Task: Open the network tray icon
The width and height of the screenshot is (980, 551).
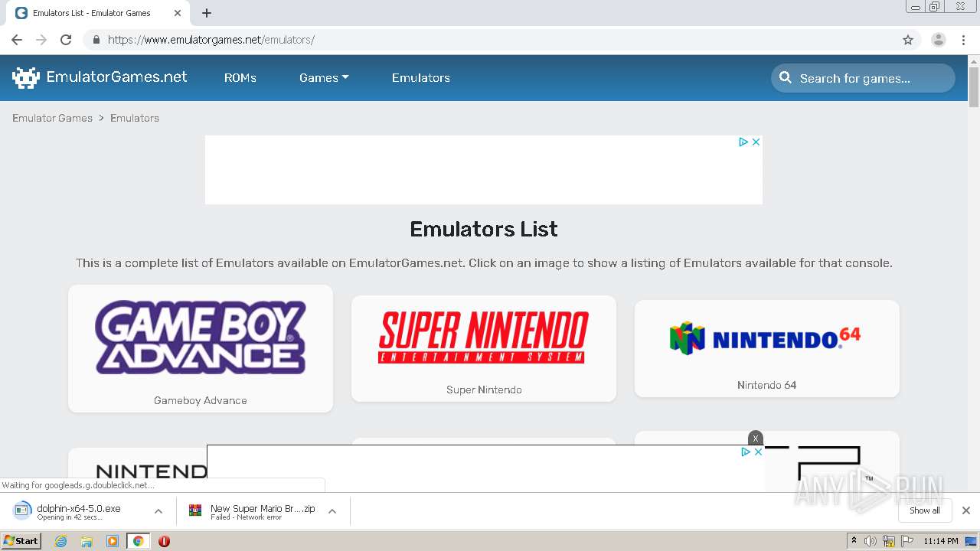Action: pyautogui.click(x=889, y=541)
